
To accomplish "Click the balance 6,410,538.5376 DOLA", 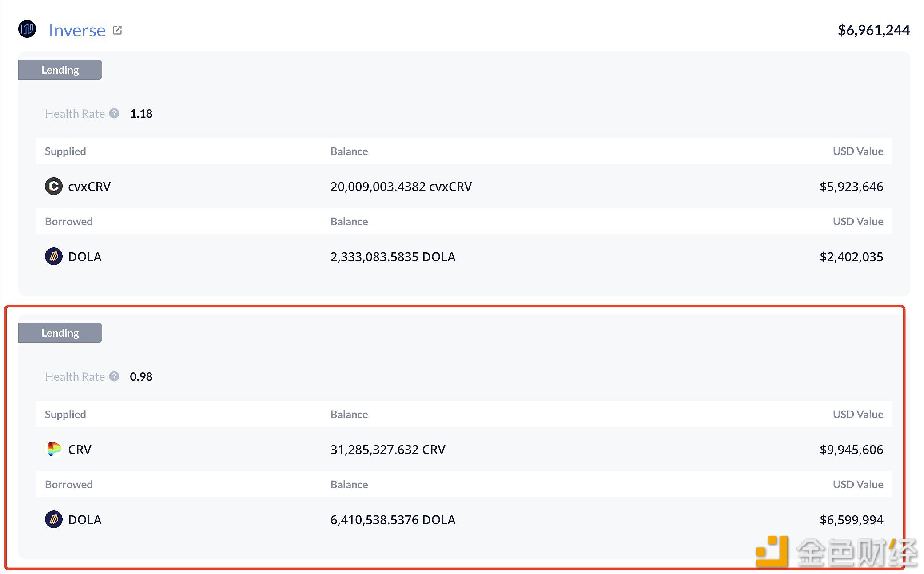I will pyautogui.click(x=393, y=520).
